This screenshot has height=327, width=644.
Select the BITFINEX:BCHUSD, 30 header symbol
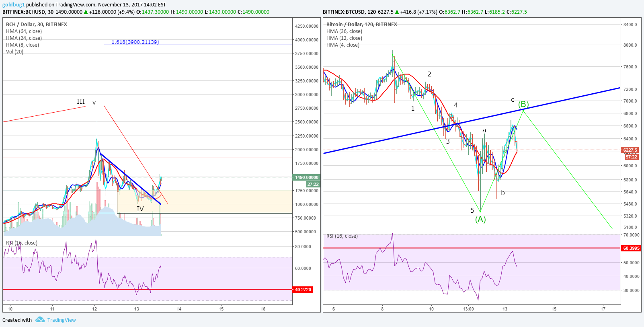(28, 12)
